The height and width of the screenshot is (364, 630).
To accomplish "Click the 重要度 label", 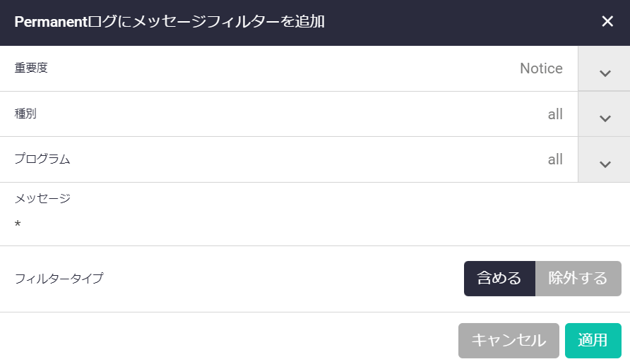I will (x=32, y=68).
